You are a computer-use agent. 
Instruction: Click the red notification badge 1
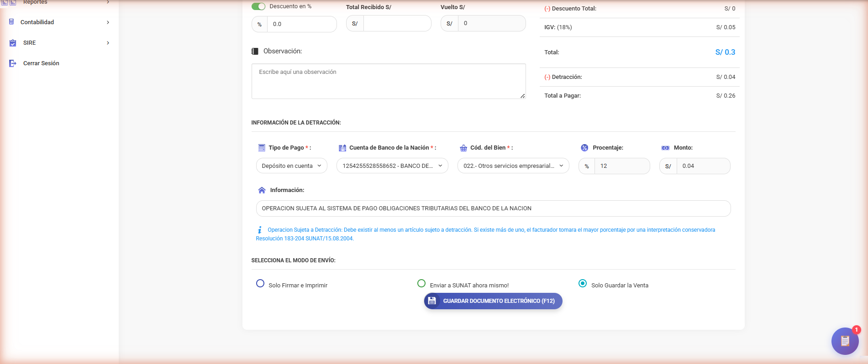(x=857, y=330)
